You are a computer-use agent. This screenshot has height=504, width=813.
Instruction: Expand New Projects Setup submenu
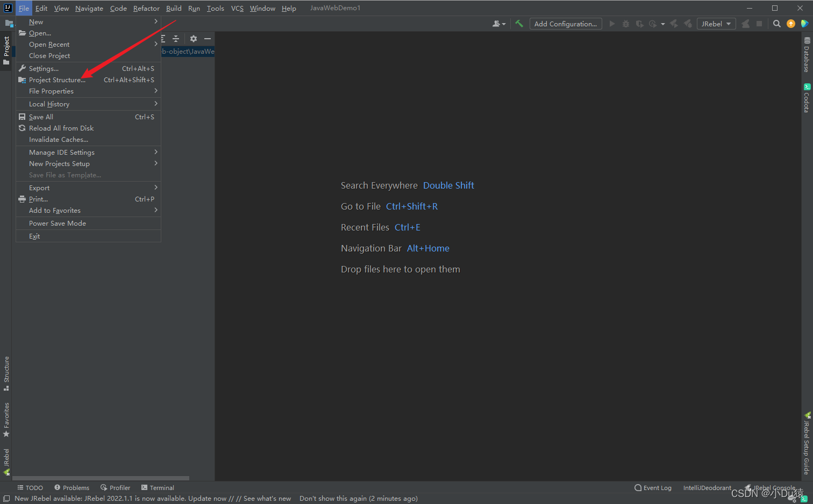click(x=88, y=164)
